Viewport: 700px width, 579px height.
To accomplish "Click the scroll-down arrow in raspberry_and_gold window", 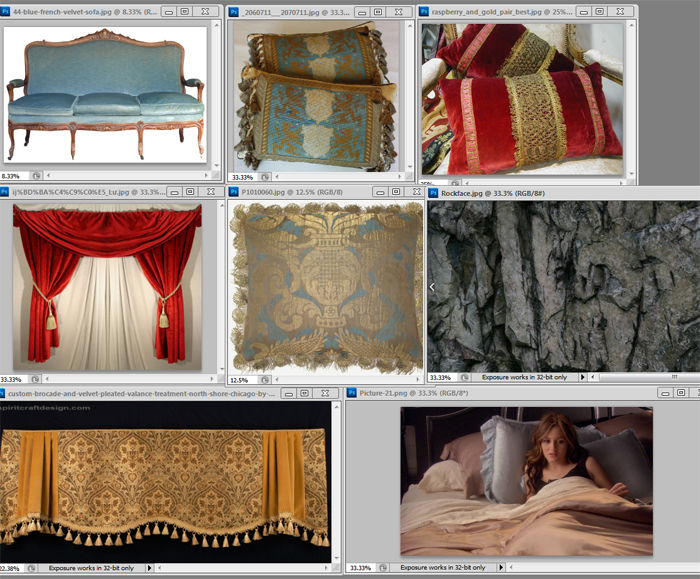I will [631, 174].
